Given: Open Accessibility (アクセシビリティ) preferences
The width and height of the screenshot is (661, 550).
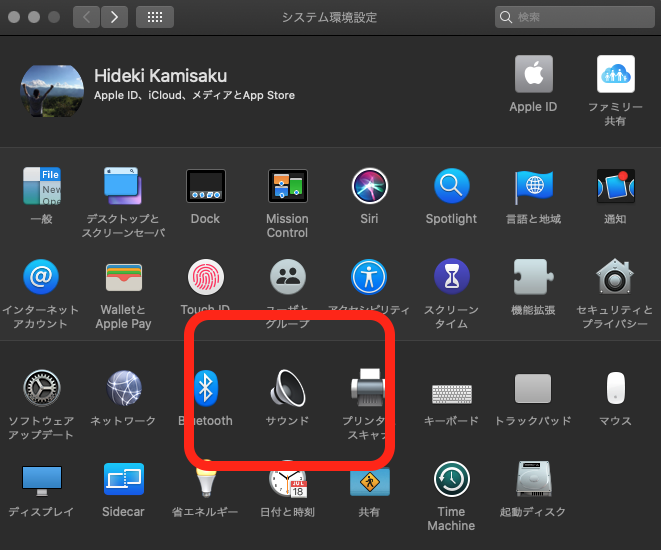Looking at the screenshot, I should tap(369, 277).
